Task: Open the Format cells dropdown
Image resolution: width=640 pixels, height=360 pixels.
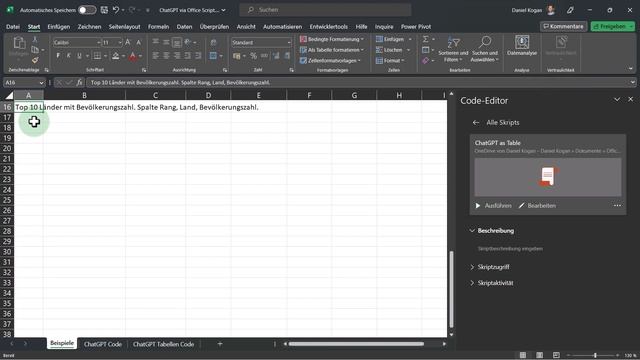Action: tap(390, 60)
